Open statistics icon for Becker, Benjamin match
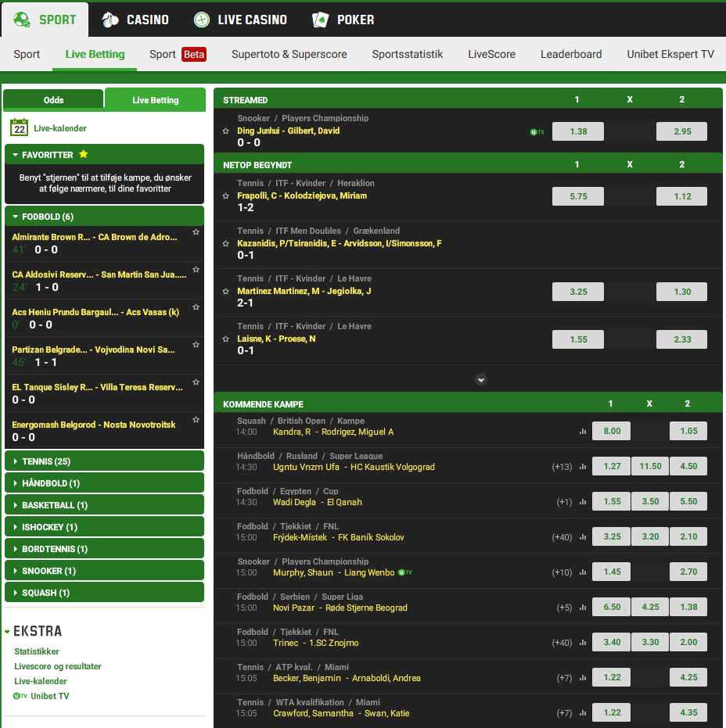 (583, 678)
